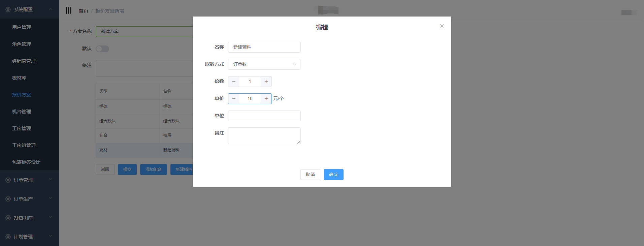Click the 备注 textarea in the dialog
The height and width of the screenshot is (246, 644).
point(264,136)
